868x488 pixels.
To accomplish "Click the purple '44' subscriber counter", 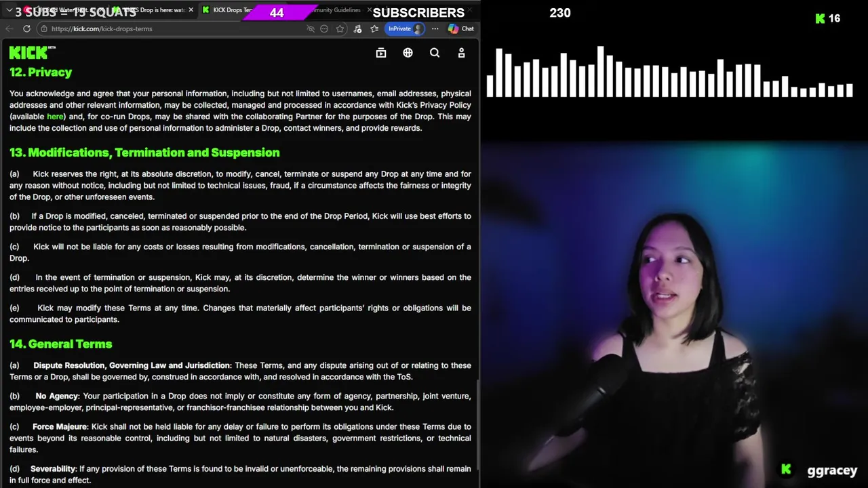I will coord(277,13).
